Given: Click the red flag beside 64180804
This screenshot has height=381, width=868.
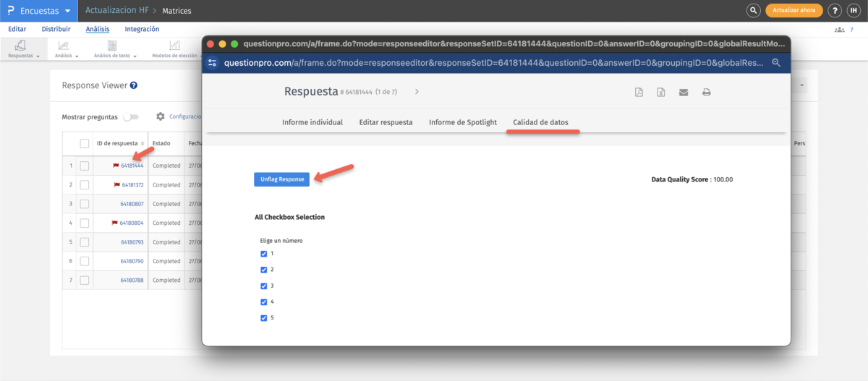Looking at the screenshot, I should (114, 223).
